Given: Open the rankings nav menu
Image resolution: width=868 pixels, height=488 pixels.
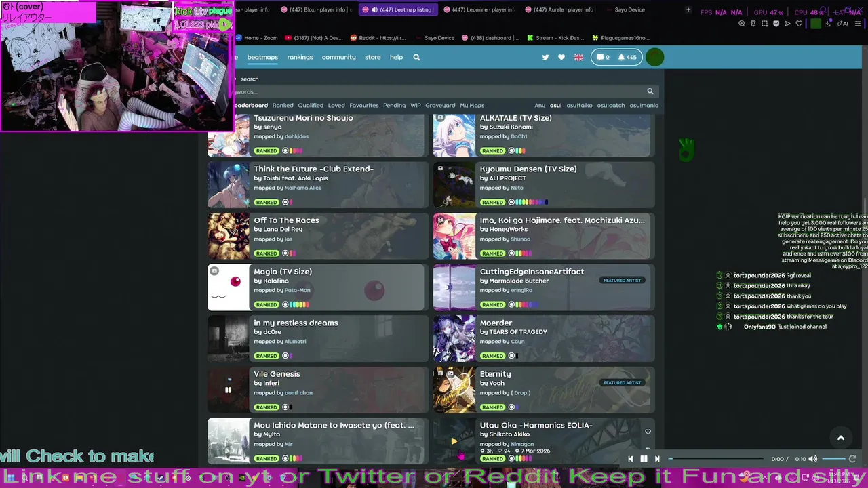Looking at the screenshot, I should 300,58.
